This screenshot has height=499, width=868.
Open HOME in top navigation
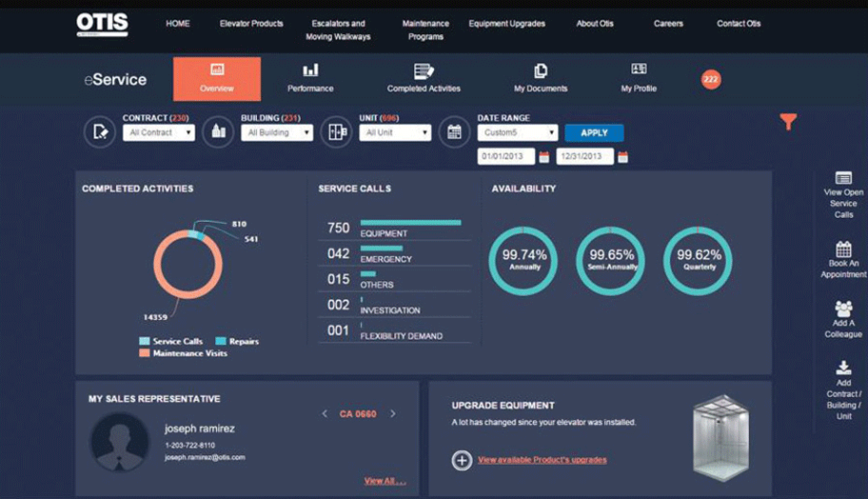[x=178, y=24]
